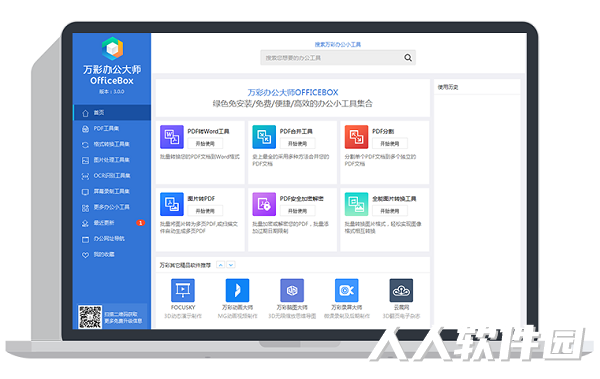Collapse recommended software list with up chevron
This screenshot has height=379, width=600.
pyautogui.click(x=220, y=265)
